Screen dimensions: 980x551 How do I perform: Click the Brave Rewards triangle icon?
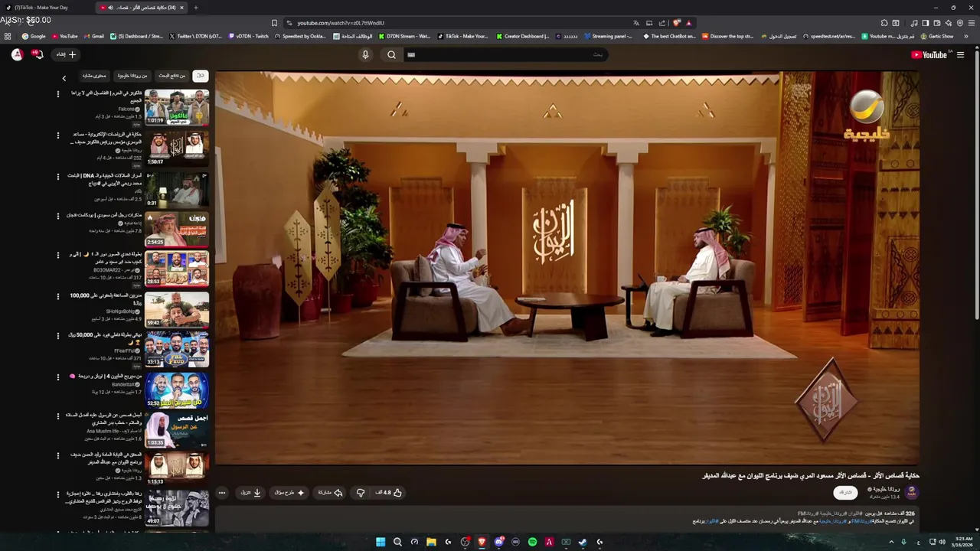point(688,23)
